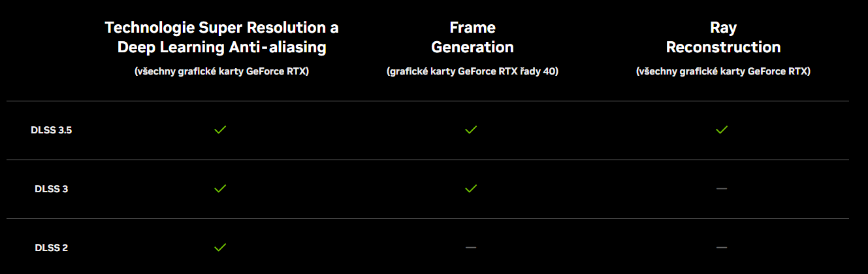Click the DLSS 3 Ray Reconstruction dash
Image resolution: width=868 pixels, height=274 pixels.
722,188
